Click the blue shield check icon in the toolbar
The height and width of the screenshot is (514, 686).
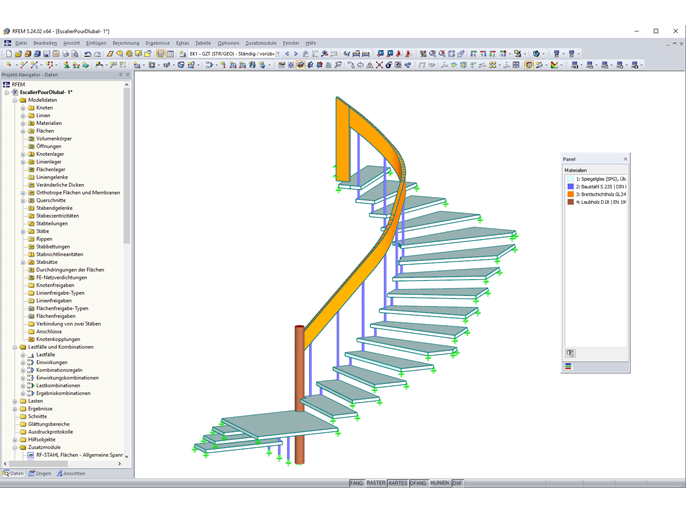[536, 54]
